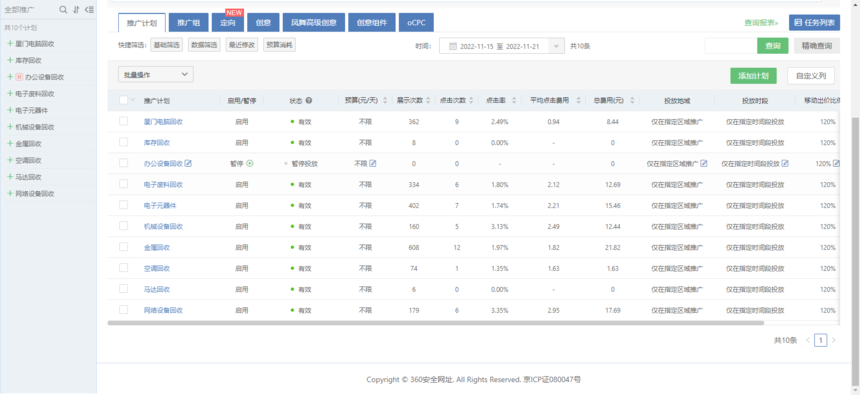The height and width of the screenshot is (395, 860).
Task: Expand 电子元器件 plus in sidebar
Action: point(10,110)
